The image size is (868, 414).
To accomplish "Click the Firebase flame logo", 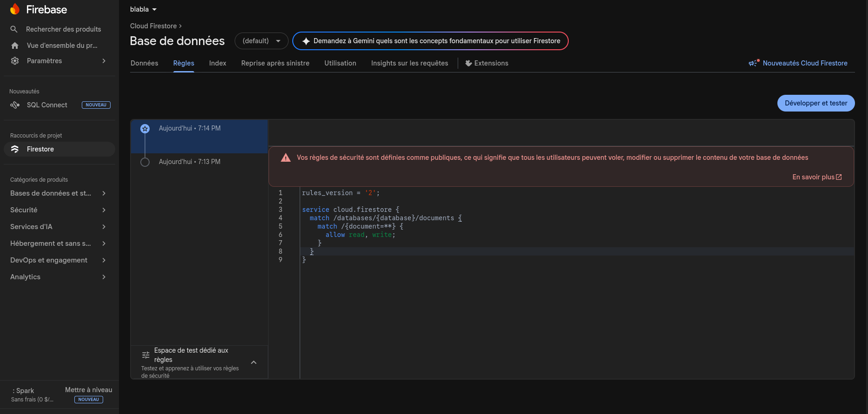I will point(15,9).
